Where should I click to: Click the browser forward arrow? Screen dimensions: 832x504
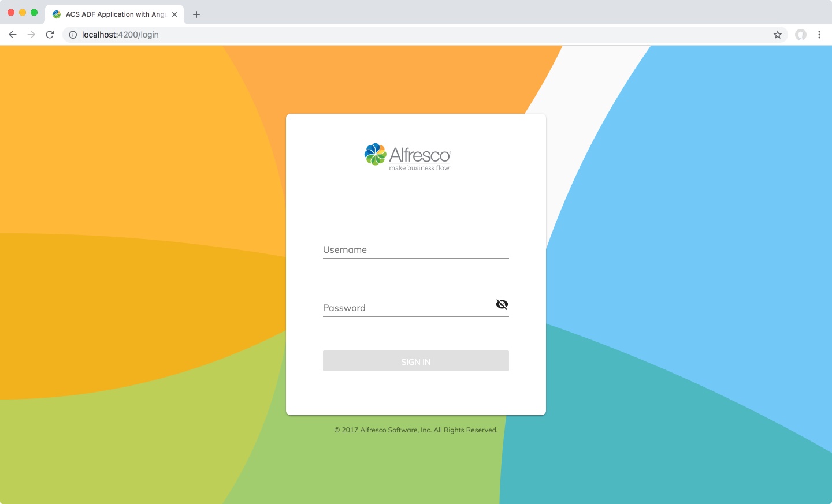click(x=31, y=35)
